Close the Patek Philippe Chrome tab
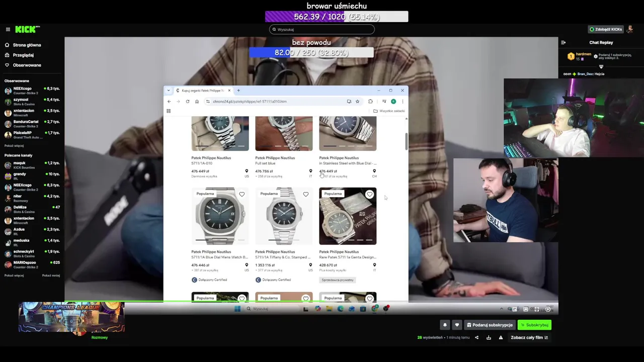The width and height of the screenshot is (644, 362). click(229, 90)
